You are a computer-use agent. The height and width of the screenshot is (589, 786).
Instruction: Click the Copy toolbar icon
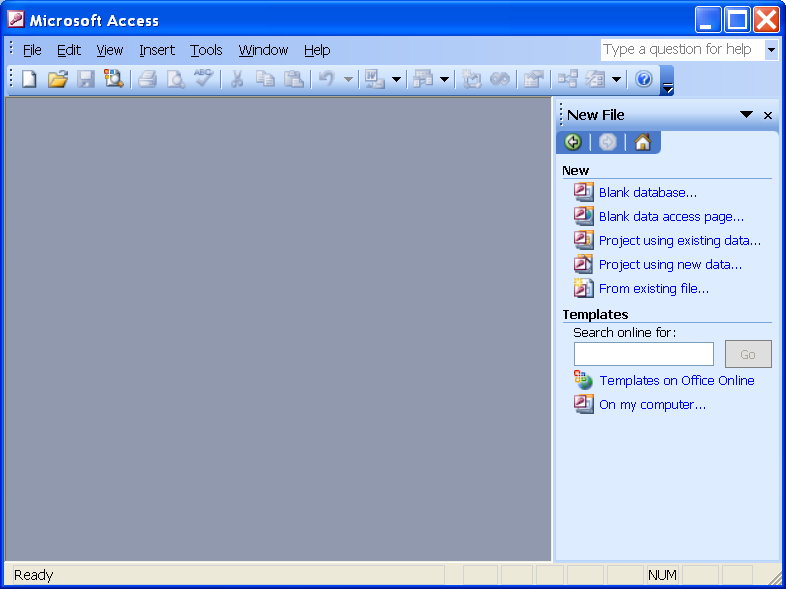pyautogui.click(x=265, y=79)
